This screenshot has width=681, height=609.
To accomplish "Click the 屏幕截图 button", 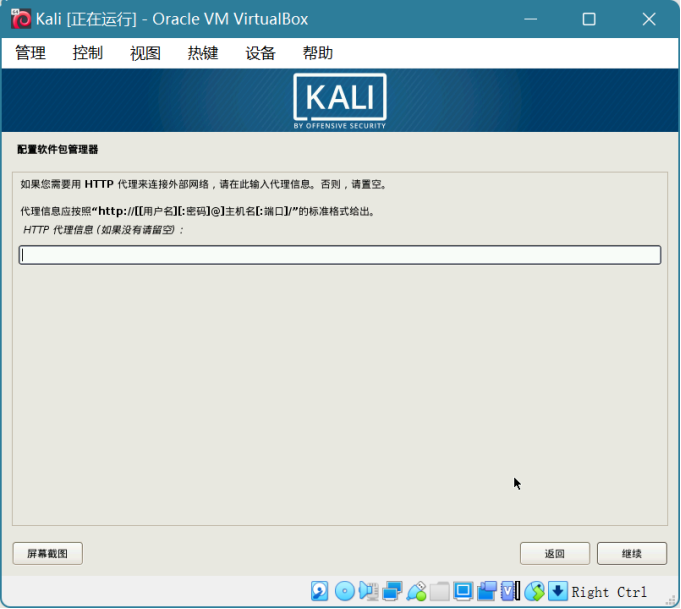I will (48, 553).
